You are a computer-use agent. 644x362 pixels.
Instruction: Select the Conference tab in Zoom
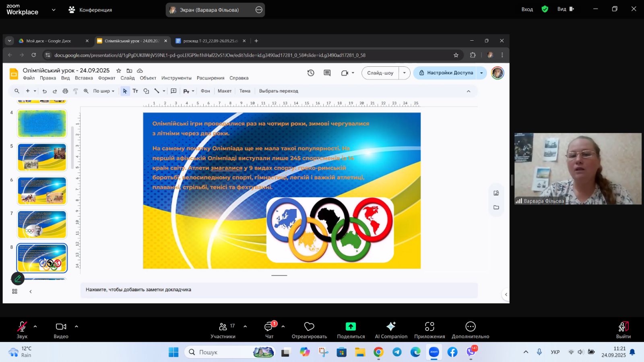[x=91, y=10]
